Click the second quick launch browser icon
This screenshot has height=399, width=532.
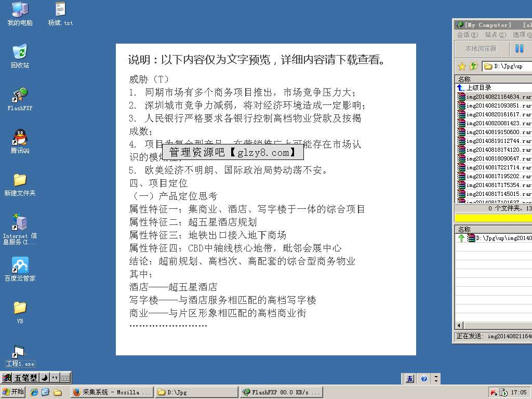click(46, 392)
